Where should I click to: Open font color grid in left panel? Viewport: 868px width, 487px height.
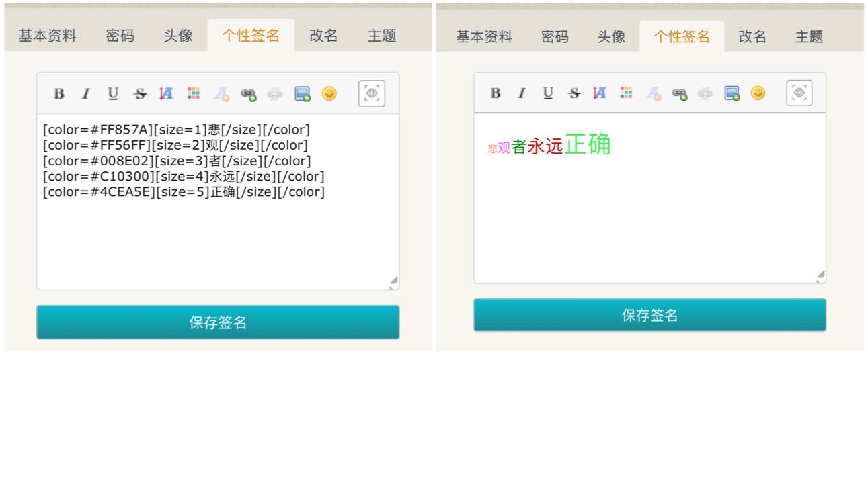[x=194, y=94]
